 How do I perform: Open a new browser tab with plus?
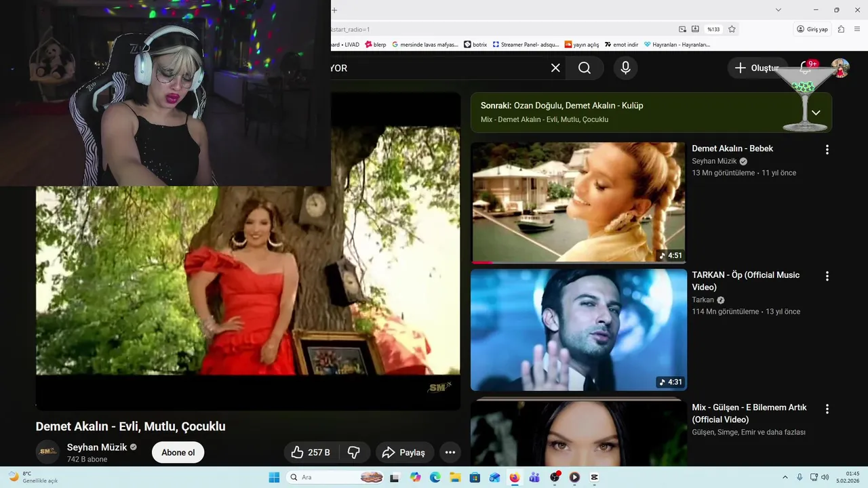click(334, 10)
